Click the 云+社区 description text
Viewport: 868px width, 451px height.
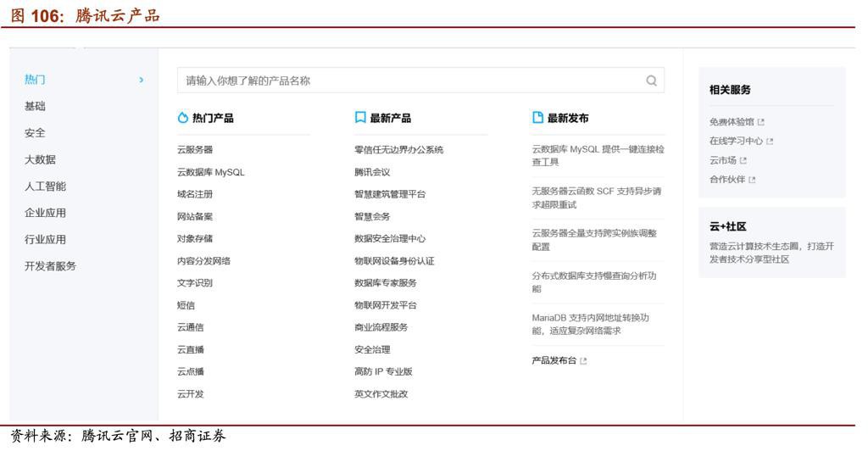pos(771,253)
